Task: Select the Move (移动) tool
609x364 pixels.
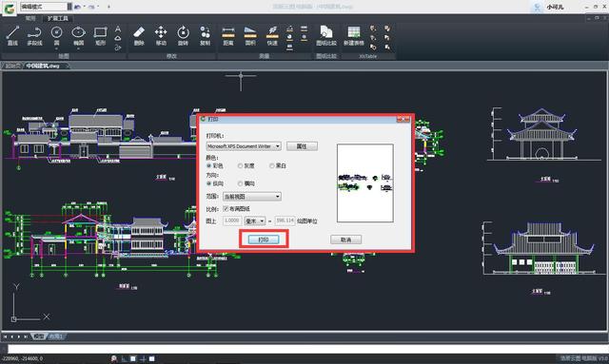Action: click(161, 35)
